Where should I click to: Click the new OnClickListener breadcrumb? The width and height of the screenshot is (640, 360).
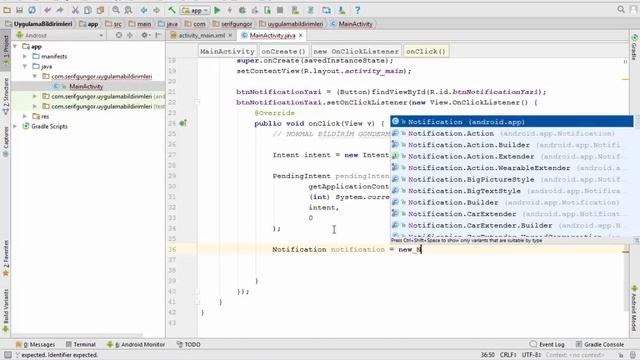point(356,51)
